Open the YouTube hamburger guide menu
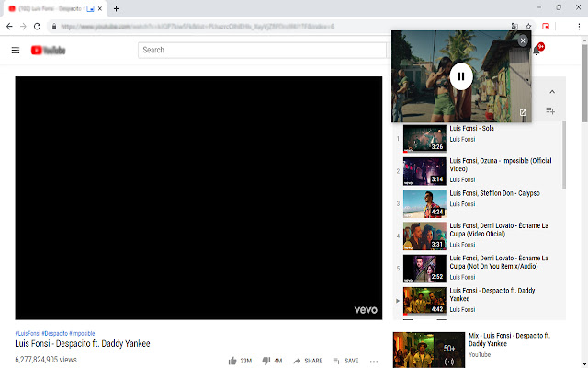The width and height of the screenshot is (588, 368). pos(16,50)
